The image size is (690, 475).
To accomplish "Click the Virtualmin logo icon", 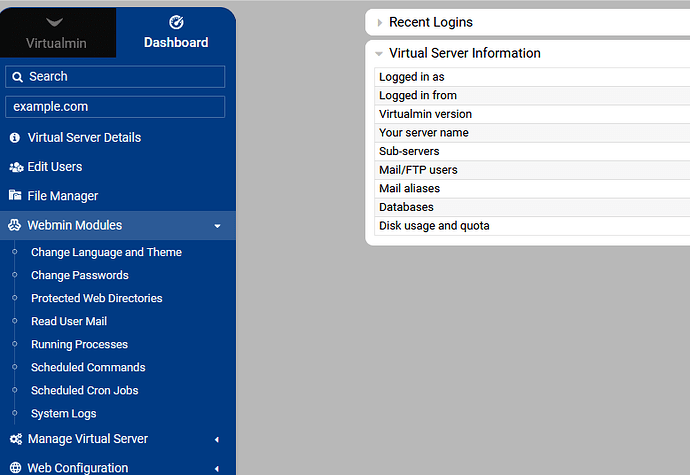I will tap(56, 22).
